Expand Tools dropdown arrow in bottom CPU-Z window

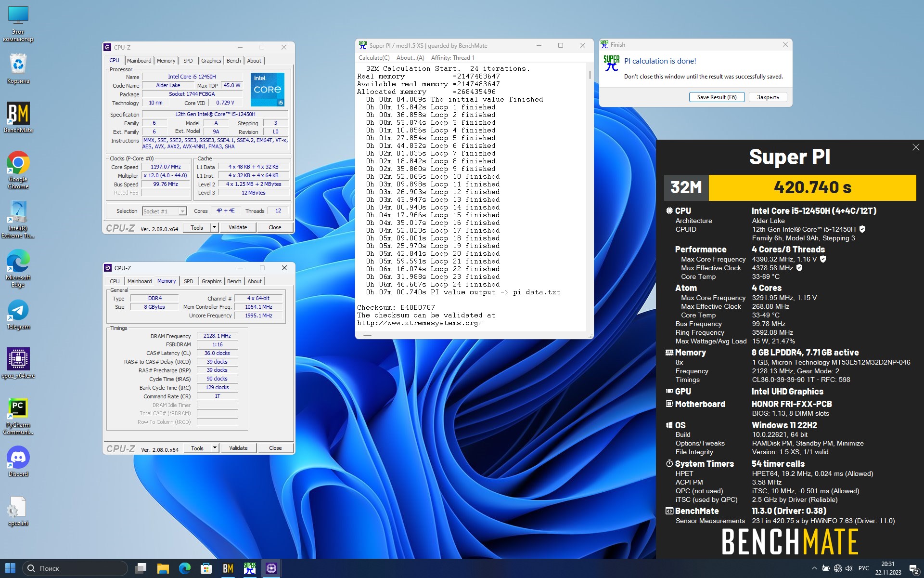point(215,448)
